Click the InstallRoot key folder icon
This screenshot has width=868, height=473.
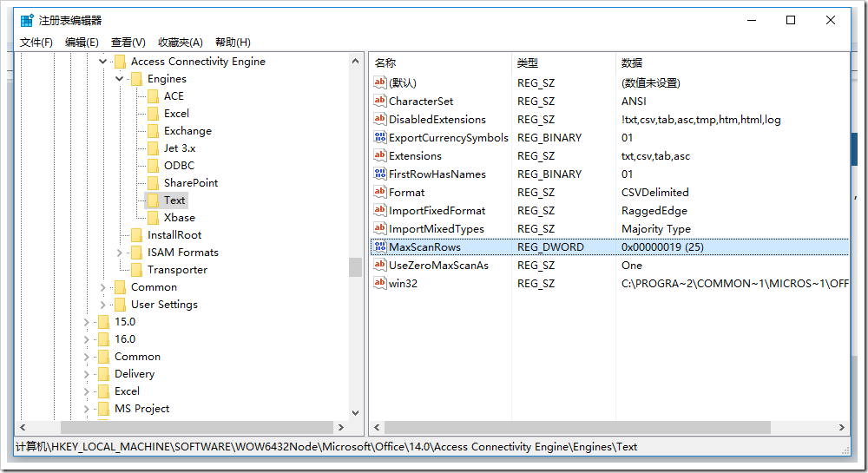coord(137,235)
